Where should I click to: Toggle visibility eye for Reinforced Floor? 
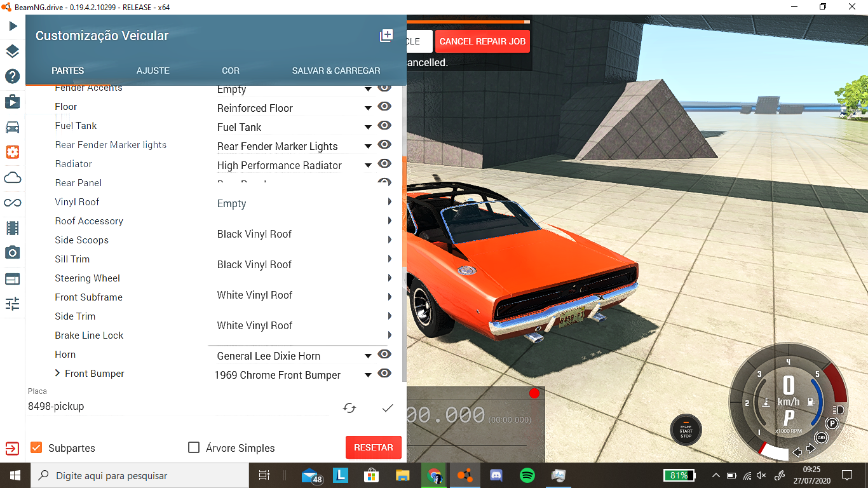(384, 106)
